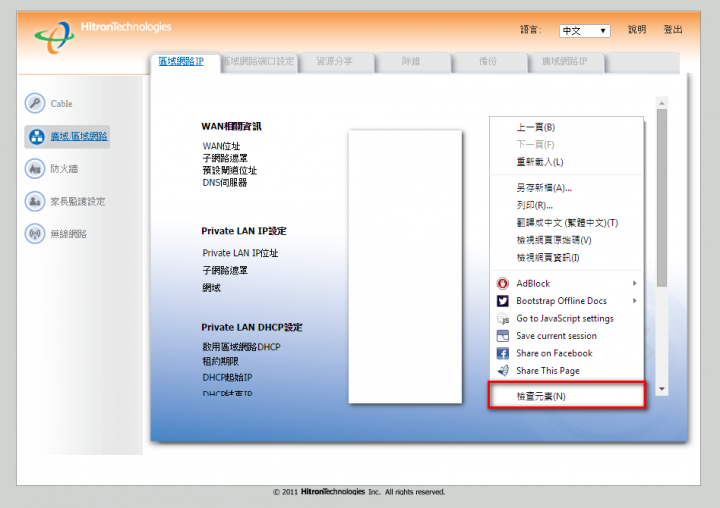The width and height of the screenshot is (720, 508).
Task: Click the 網域 label
Action: pos(212,288)
